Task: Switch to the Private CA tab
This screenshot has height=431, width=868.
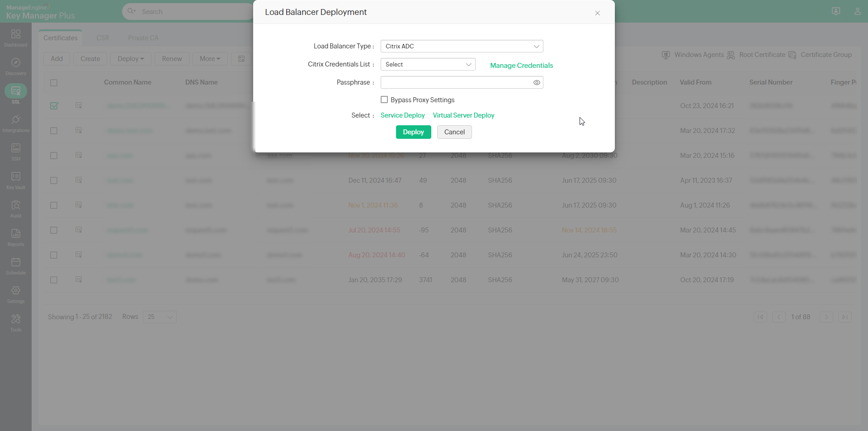Action: [x=143, y=38]
